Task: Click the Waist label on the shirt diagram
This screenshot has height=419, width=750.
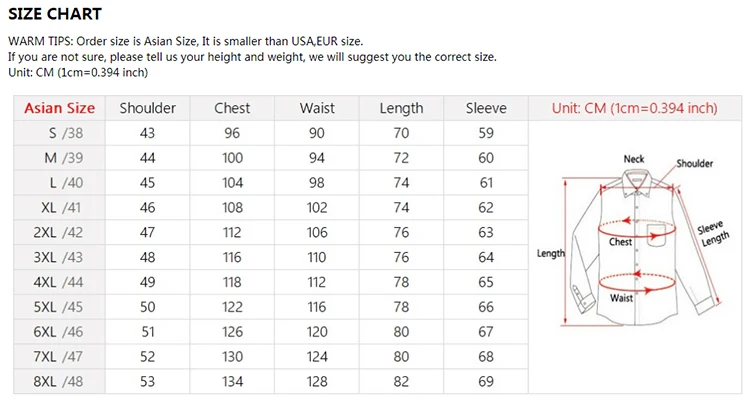Action: coord(621,298)
